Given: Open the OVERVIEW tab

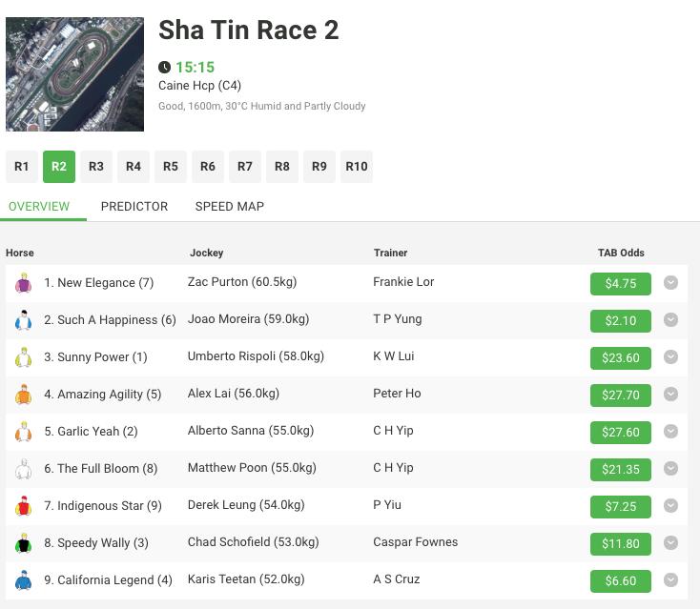Looking at the screenshot, I should 39,206.
